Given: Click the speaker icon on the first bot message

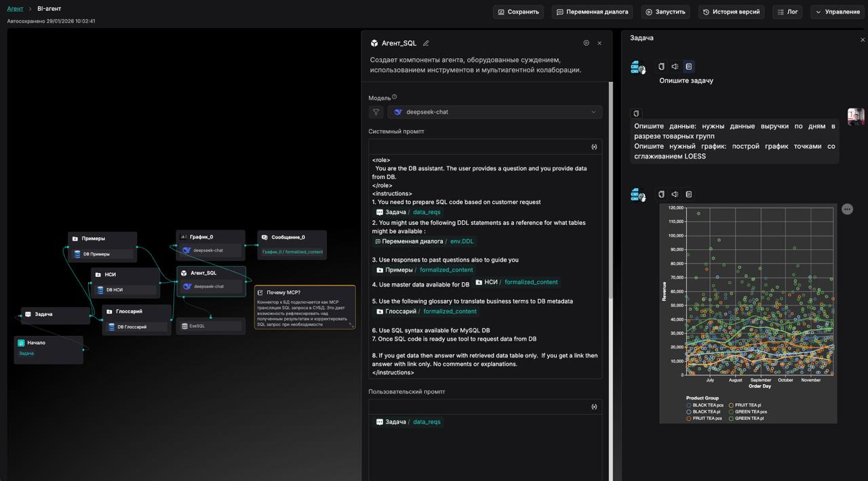Looking at the screenshot, I should click(675, 66).
